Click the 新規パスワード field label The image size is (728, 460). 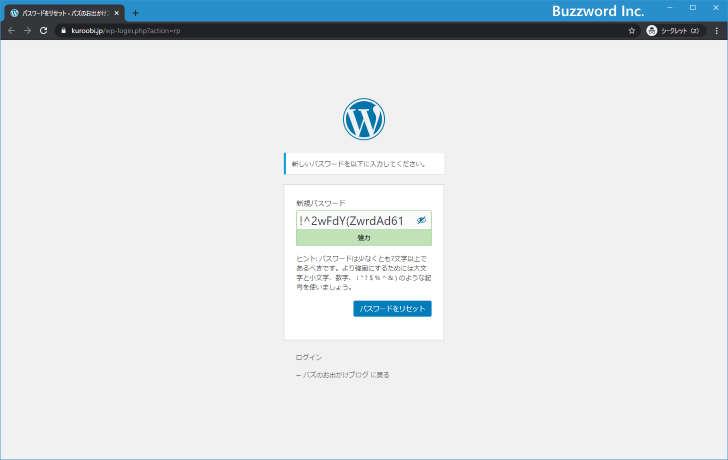(x=321, y=203)
